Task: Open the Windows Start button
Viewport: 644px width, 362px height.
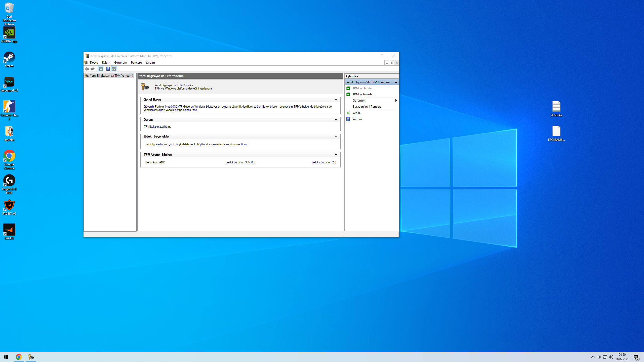Action: tap(6, 357)
